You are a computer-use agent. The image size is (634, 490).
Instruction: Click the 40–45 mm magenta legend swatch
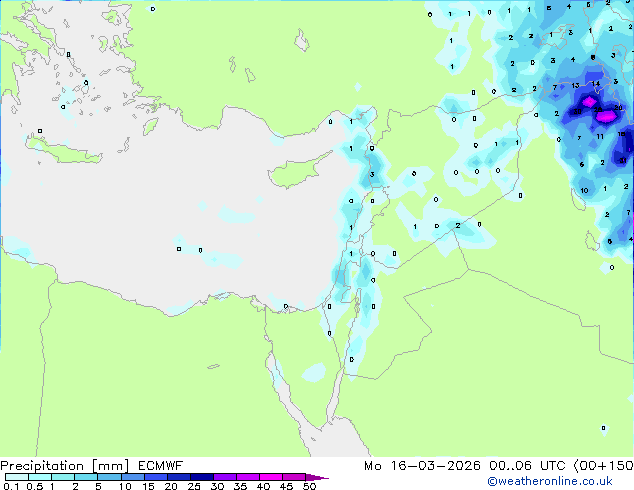[x=271, y=477]
